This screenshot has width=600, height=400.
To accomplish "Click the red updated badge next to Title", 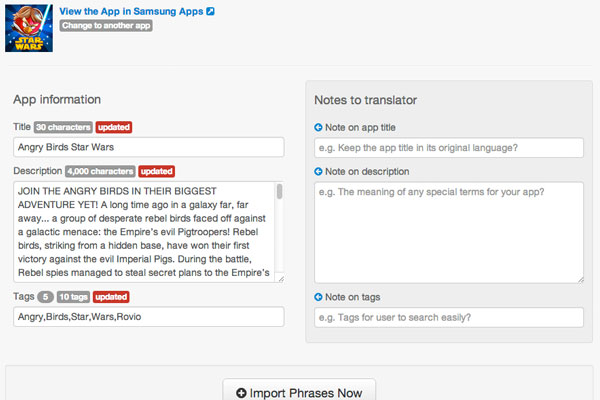I will (114, 127).
